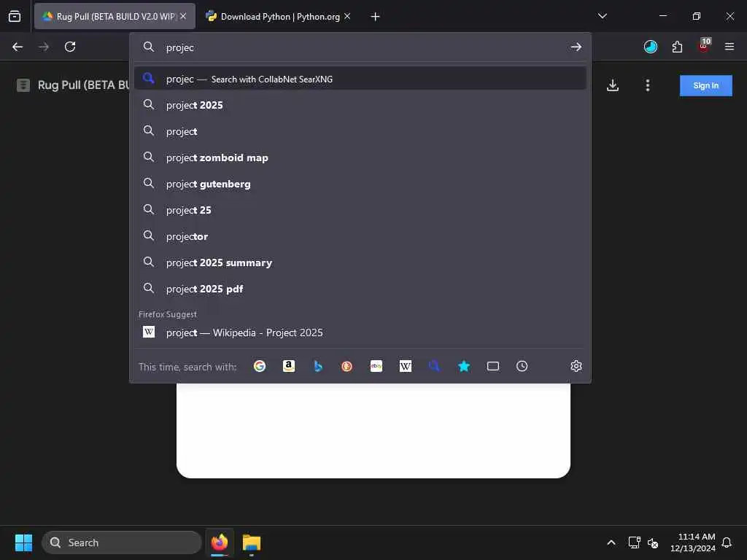The image size is (747, 560).
Task: Choose suggestion project 2025
Action: 360,105
